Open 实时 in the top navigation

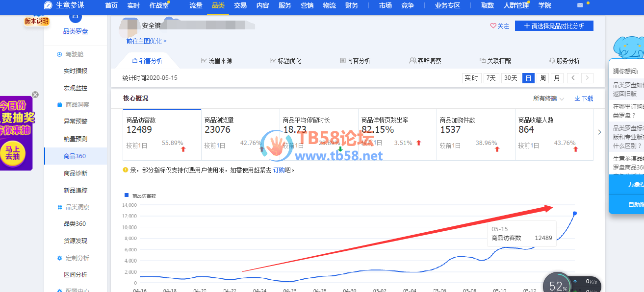[x=133, y=5]
